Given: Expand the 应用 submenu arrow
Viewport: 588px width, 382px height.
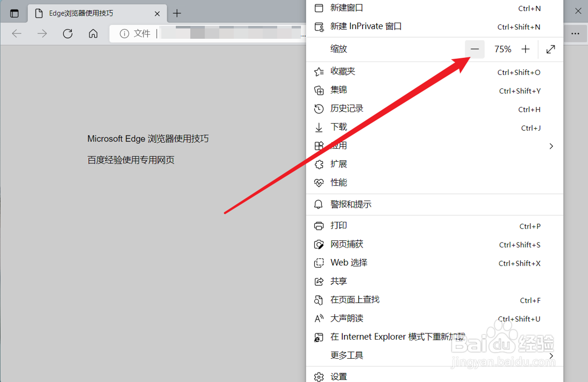Looking at the screenshot, I should click(x=551, y=146).
